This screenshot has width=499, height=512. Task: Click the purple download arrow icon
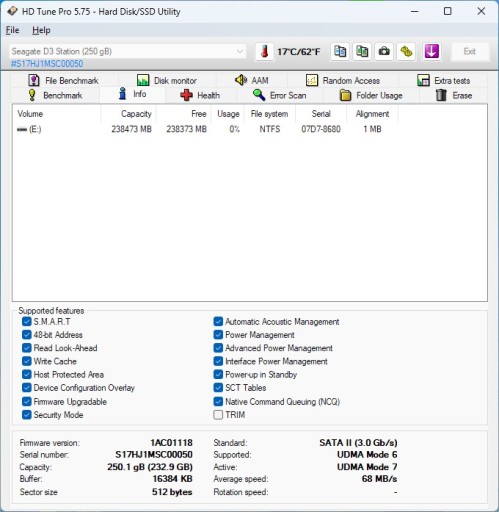click(431, 52)
